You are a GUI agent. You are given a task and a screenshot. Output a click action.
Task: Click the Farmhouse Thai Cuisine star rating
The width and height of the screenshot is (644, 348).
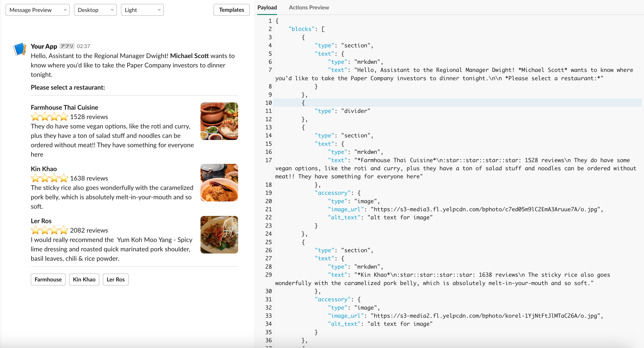coord(50,116)
